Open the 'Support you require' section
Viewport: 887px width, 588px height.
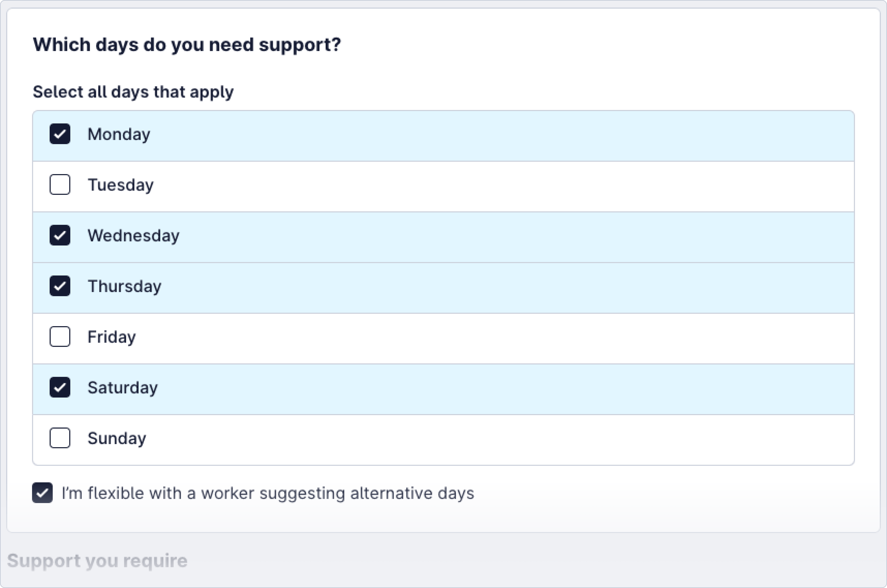(97, 561)
